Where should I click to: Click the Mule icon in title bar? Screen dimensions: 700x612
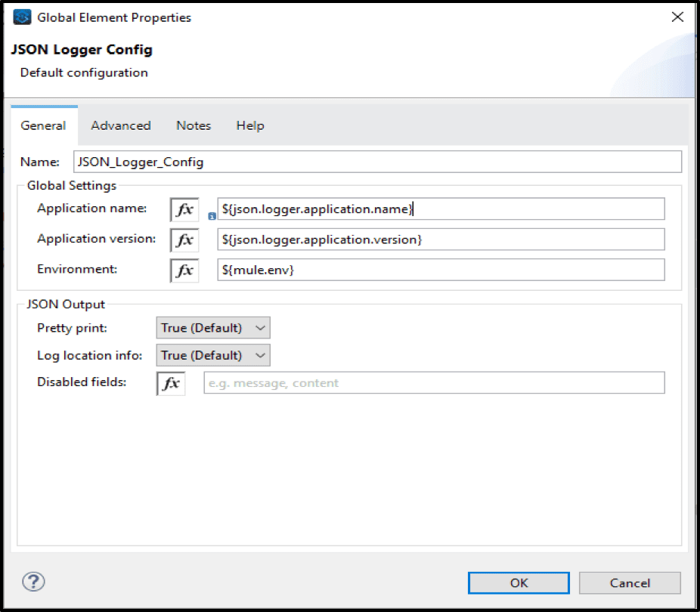click(x=22, y=17)
